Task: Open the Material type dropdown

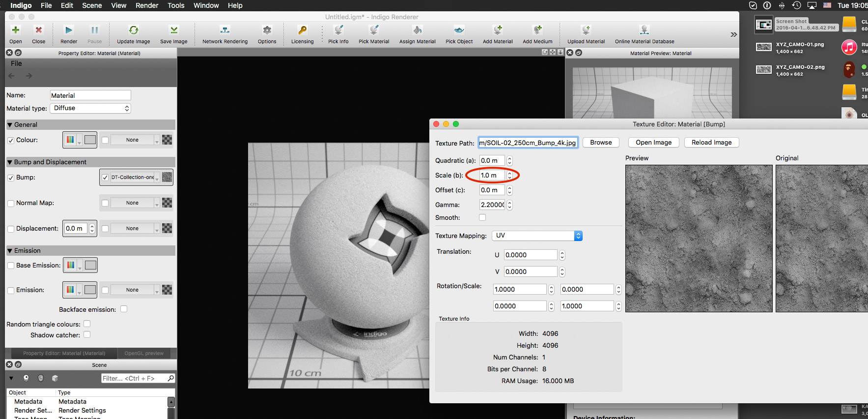Action: click(x=90, y=108)
